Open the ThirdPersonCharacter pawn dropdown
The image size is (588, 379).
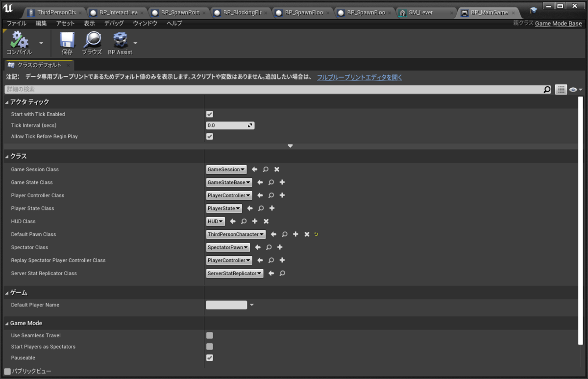[x=236, y=234]
